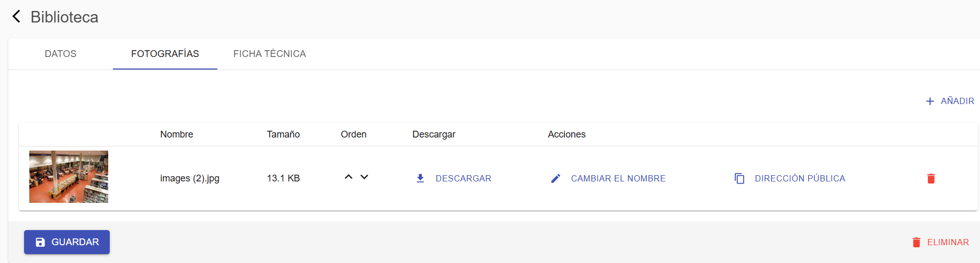Select the Fotografías tab
Image resolution: width=980 pixels, height=263 pixels.
point(165,54)
